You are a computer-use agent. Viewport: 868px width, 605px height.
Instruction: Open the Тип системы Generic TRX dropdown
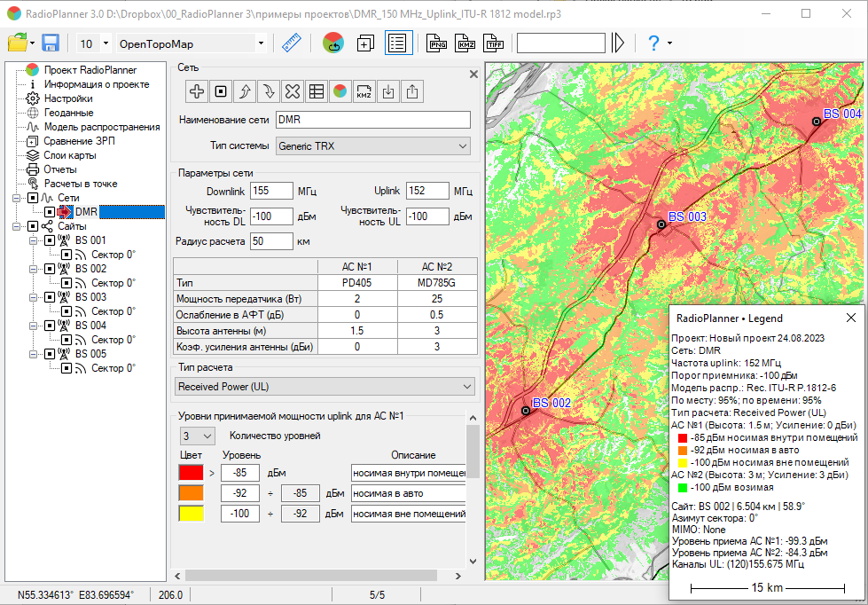coord(373,146)
